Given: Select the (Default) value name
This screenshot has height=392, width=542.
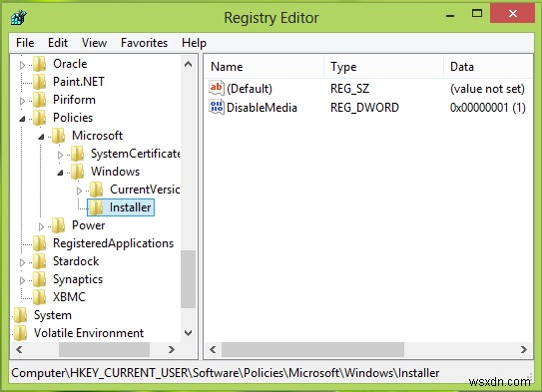Looking at the screenshot, I should [x=250, y=89].
